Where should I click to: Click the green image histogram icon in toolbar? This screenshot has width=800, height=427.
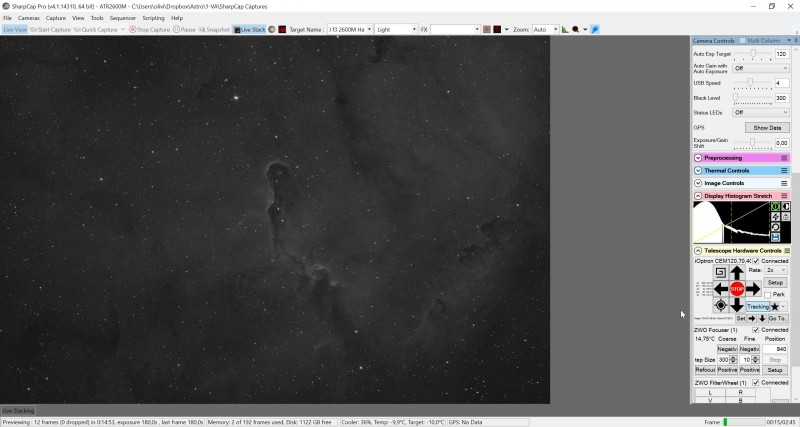click(x=565, y=30)
